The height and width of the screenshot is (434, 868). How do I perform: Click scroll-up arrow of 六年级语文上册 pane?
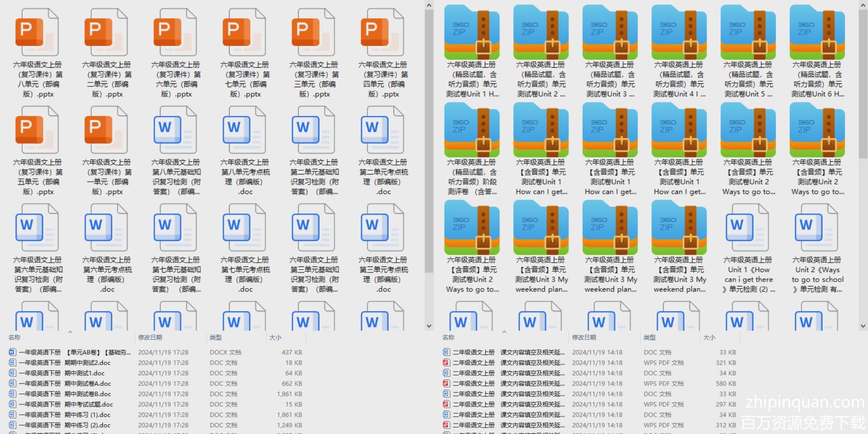tap(429, 5)
